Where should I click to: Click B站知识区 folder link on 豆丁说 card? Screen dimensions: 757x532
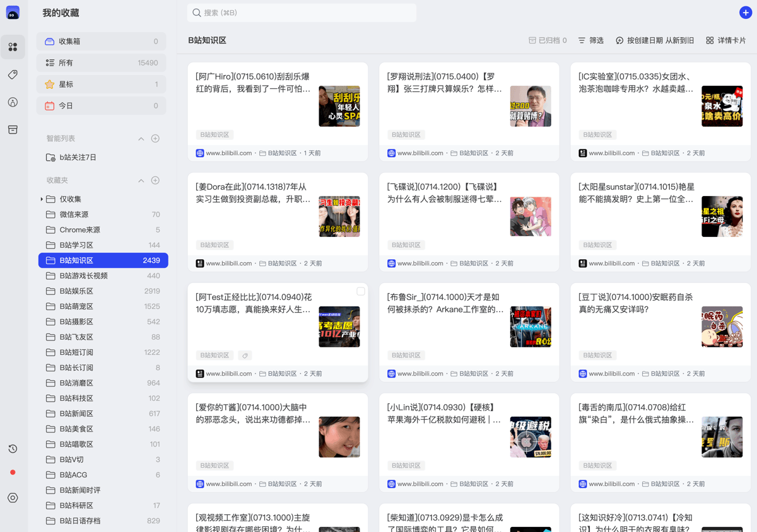click(x=660, y=374)
